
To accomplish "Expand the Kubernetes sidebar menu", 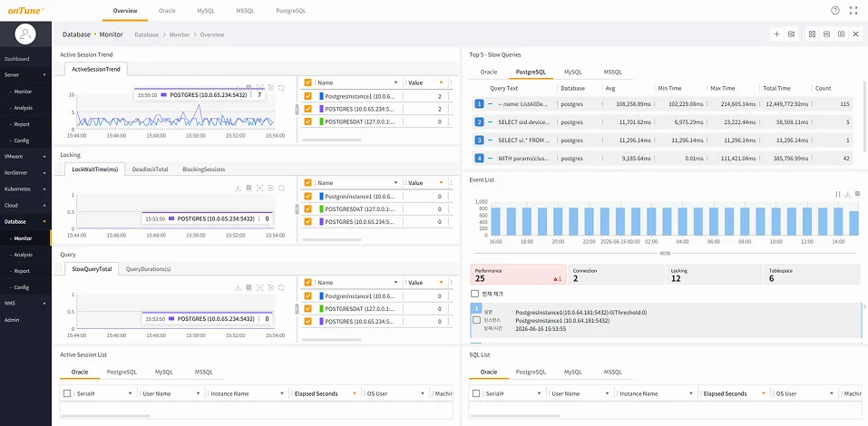I will [x=44, y=189].
